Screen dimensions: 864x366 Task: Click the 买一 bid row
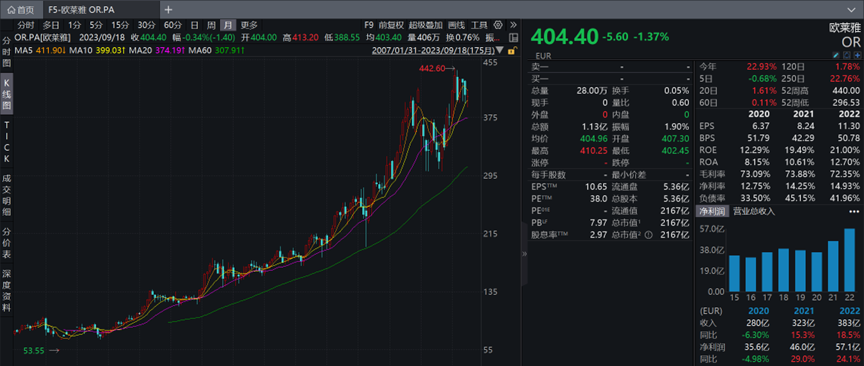click(x=610, y=78)
